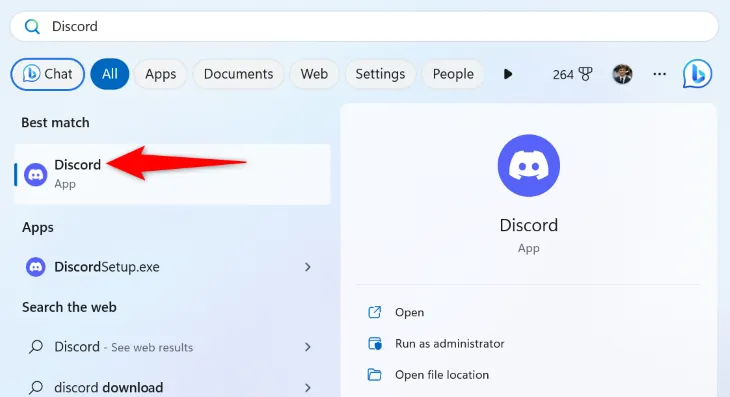Select Discord See web results row
This screenshot has width=730, height=397.
[172, 347]
